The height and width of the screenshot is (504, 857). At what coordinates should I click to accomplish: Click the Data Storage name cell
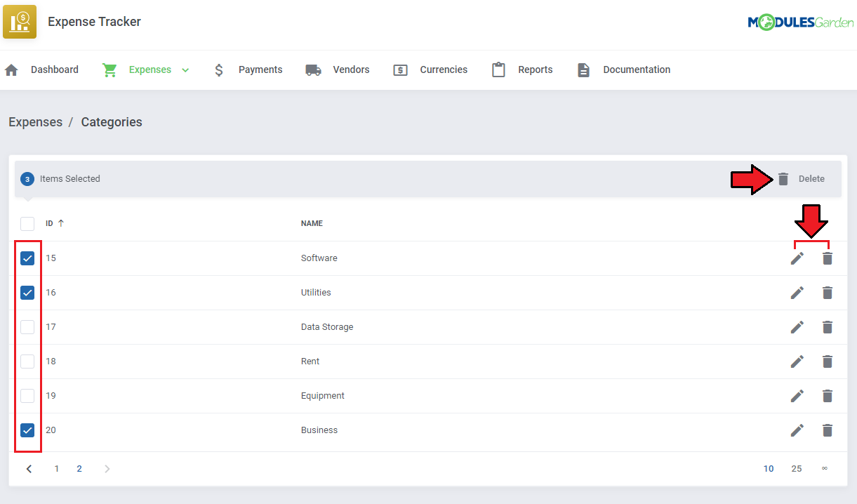327,327
